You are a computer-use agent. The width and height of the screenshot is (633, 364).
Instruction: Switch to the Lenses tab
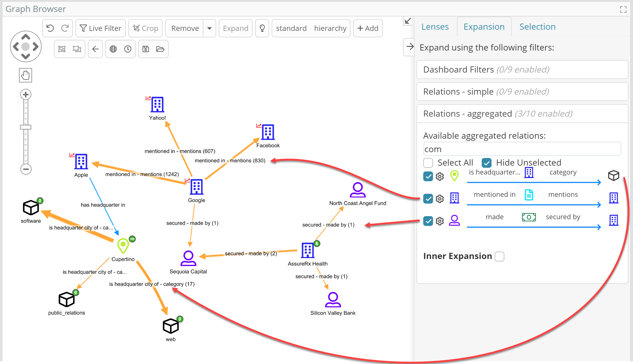point(435,27)
